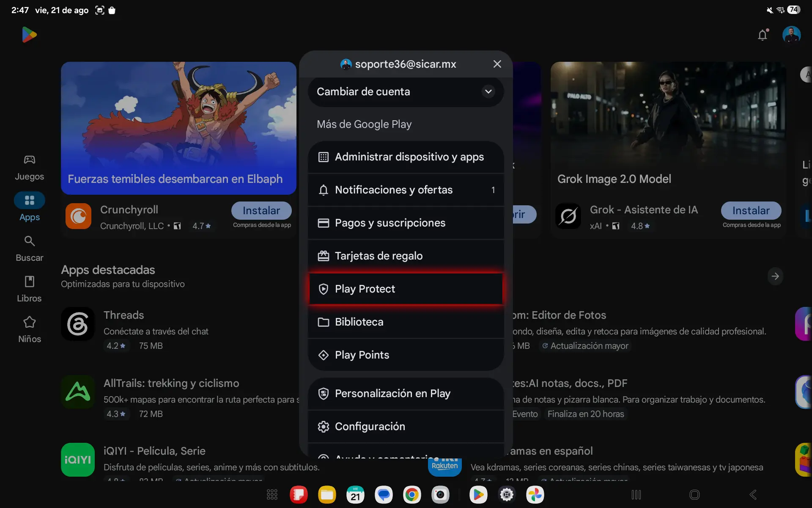Tap the home navigation button

(694, 494)
